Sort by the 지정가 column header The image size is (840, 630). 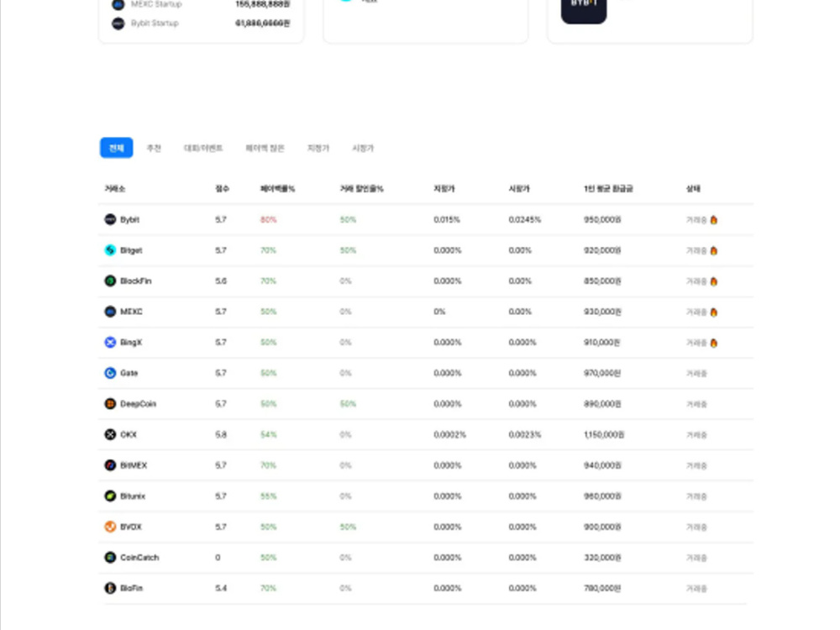[444, 188]
